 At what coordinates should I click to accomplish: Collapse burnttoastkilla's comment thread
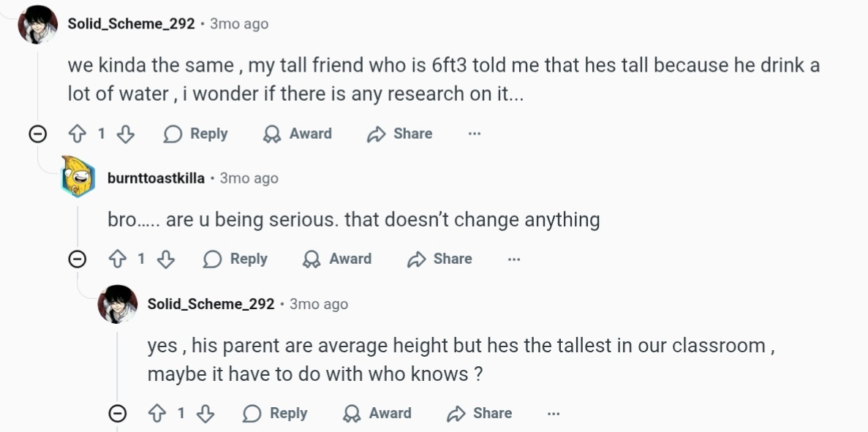pos(77,259)
